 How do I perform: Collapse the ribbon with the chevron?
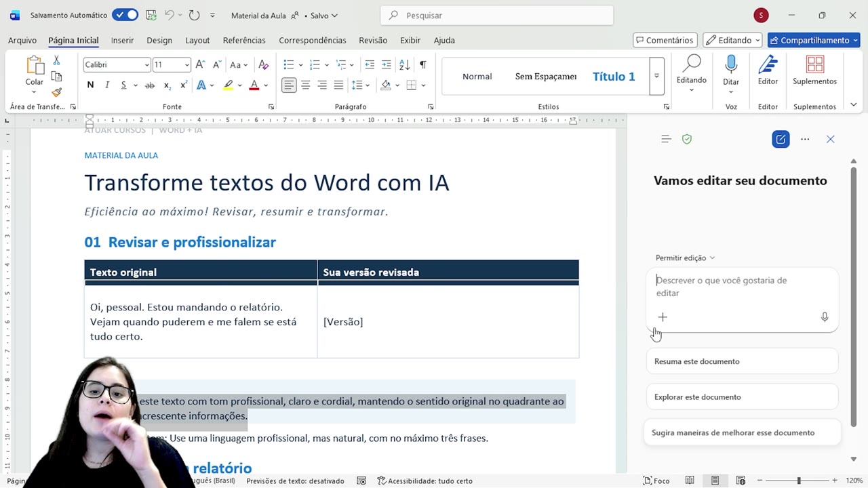[x=853, y=105]
